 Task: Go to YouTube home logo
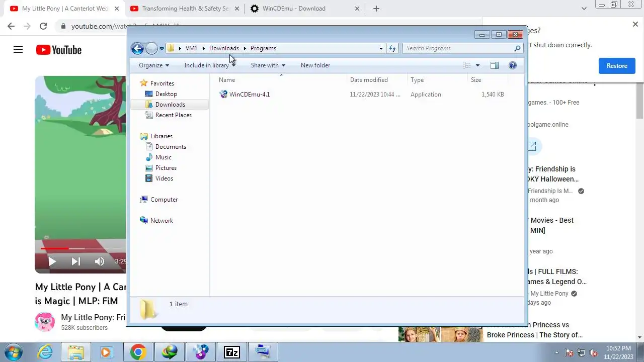59,50
